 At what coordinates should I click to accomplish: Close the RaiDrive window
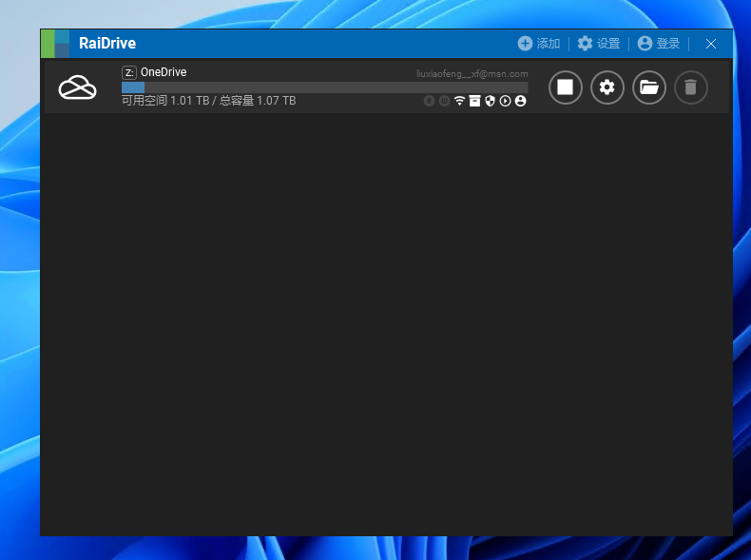(x=711, y=44)
